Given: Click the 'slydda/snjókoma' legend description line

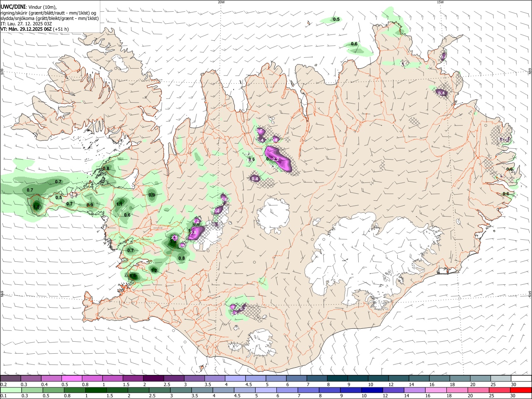Looking at the screenshot, I should pyautogui.click(x=49, y=18).
